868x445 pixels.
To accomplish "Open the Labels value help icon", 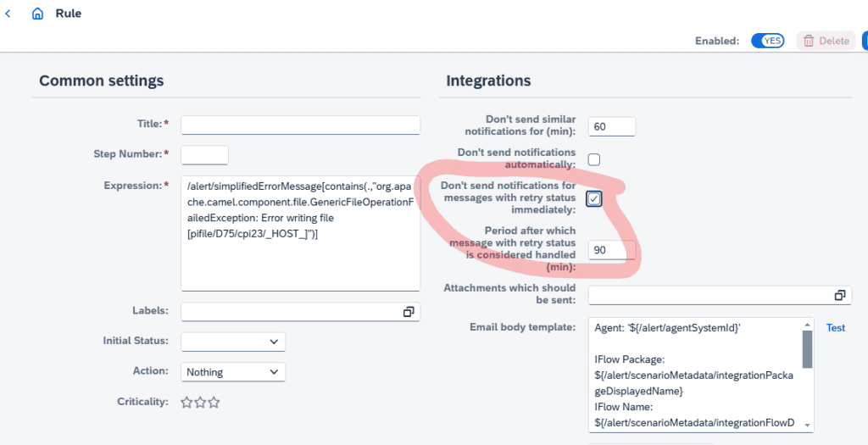I will [x=409, y=312].
